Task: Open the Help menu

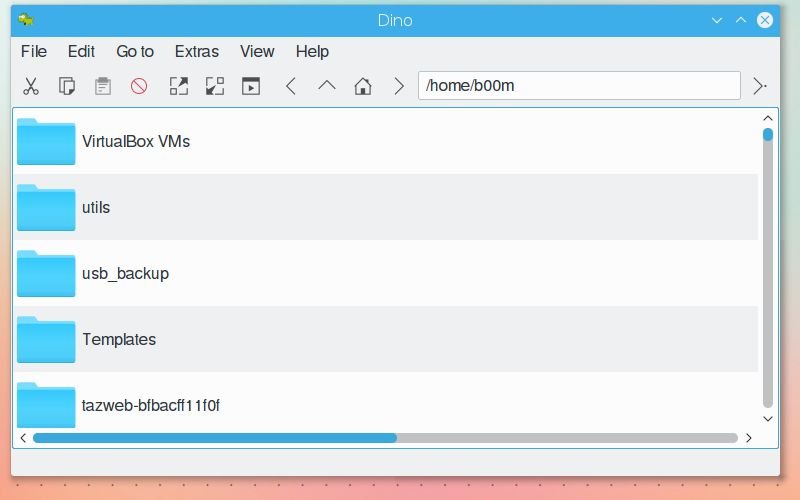Action: (312, 52)
